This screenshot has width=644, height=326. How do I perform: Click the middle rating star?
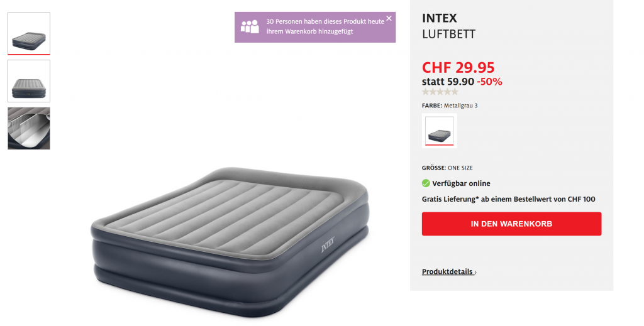(x=440, y=92)
